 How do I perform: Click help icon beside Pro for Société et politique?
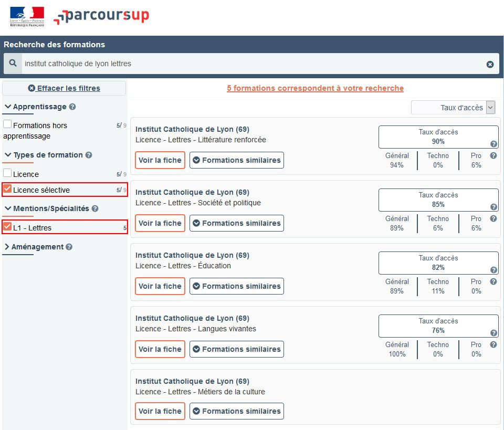click(493, 218)
